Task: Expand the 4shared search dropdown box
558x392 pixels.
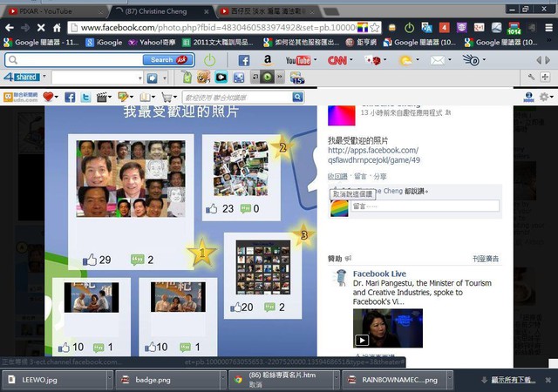Action: point(135,78)
